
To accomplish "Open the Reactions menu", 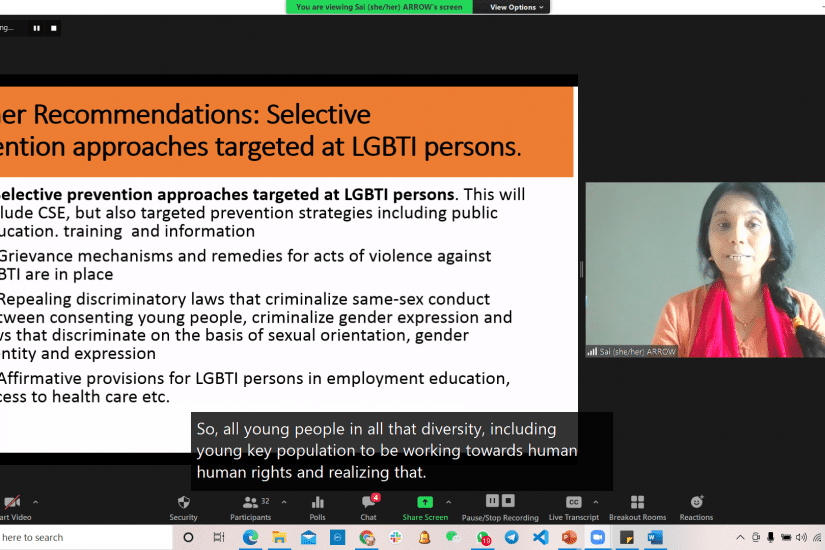I will pyautogui.click(x=696, y=503).
